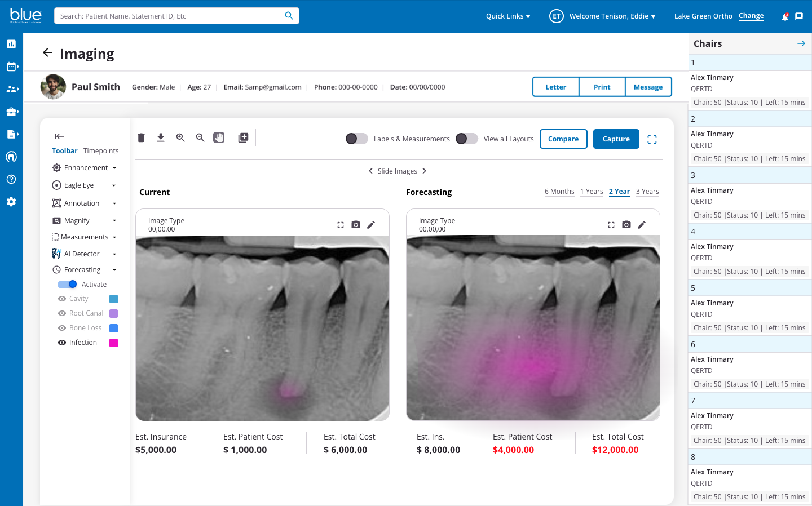Viewport: 812px width, 506px height.
Task: Select the 3 Years forecasting tab
Action: pyautogui.click(x=647, y=192)
